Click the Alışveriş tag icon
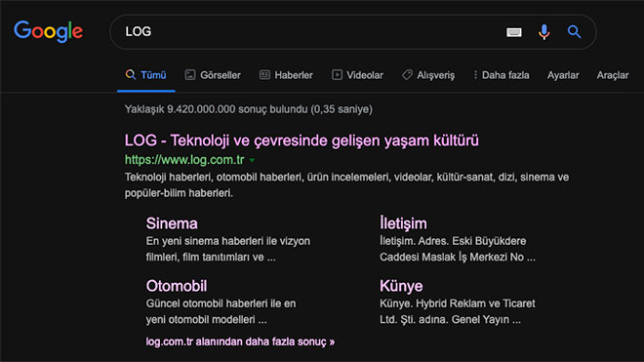The height and width of the screenshot is (362, 644). pos(407,75)
